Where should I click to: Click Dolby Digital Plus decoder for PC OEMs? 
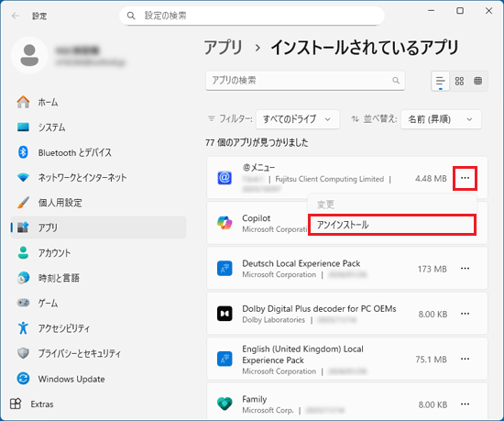coord(319,309)
